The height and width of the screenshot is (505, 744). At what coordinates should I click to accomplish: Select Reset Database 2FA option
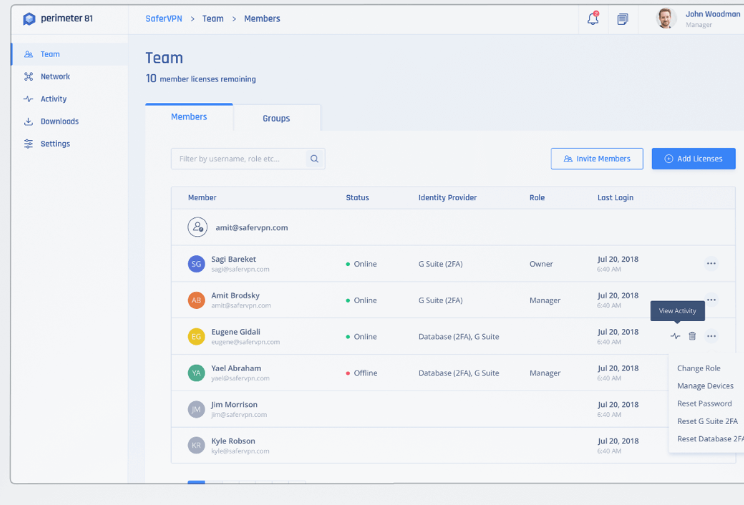pos(710,439)
